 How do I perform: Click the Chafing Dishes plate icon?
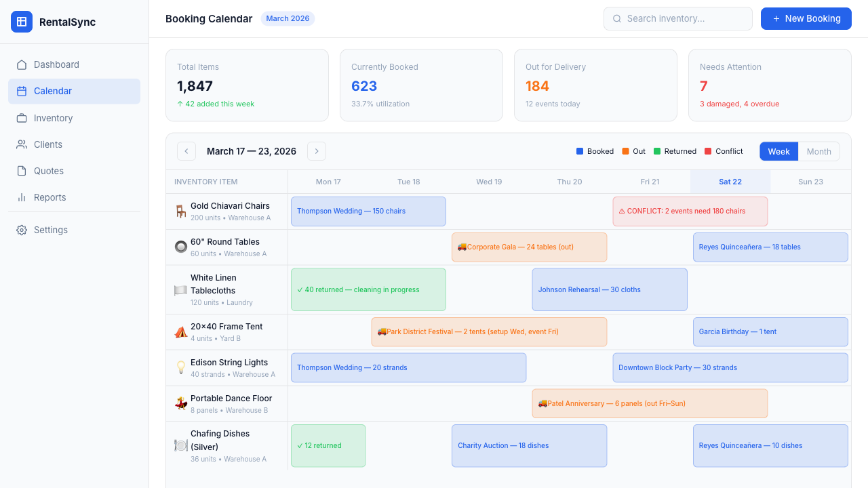pos(180,446)
